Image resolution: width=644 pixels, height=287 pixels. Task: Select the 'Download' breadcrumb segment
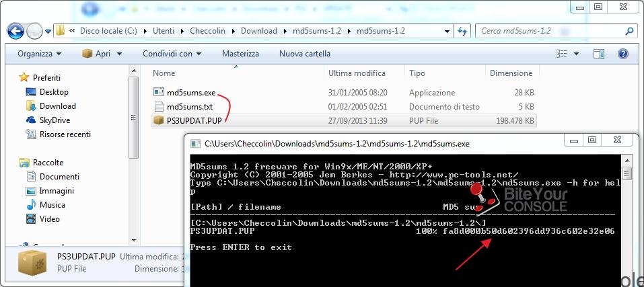259,31
